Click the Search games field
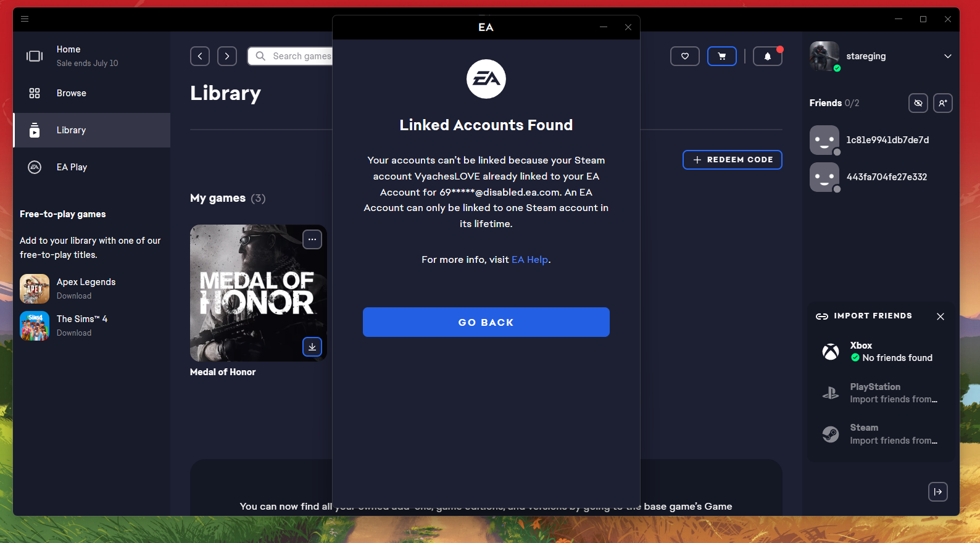The height and width of the screenshot is (543, 980). click(x=290, y=56)
